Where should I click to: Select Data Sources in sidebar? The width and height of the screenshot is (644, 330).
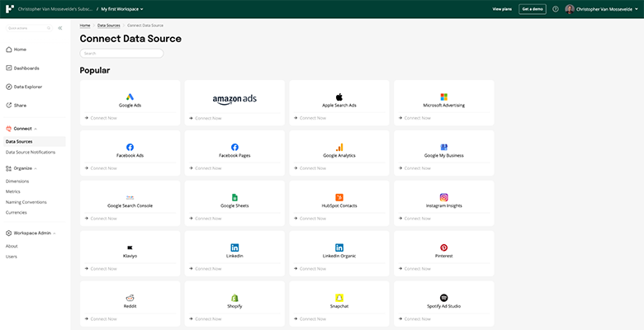click(x=35, y=142)
